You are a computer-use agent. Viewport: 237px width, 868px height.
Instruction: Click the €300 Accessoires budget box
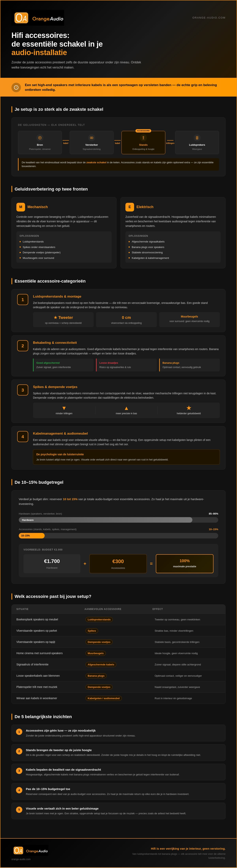pos(118,563)
